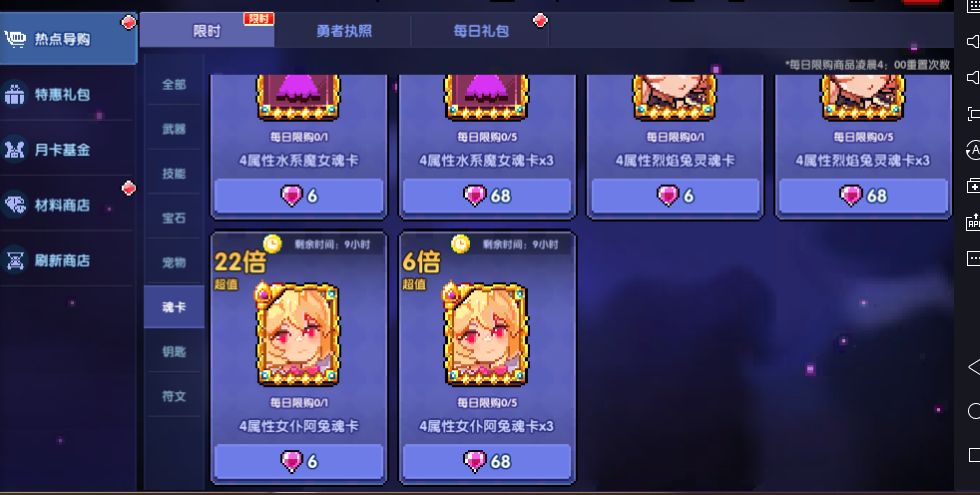The width and height of the screenshot is (980, 495).
Task: Click the 22倍 女仆阿兔 card thumbnail
Action: [x=298, y=334]
